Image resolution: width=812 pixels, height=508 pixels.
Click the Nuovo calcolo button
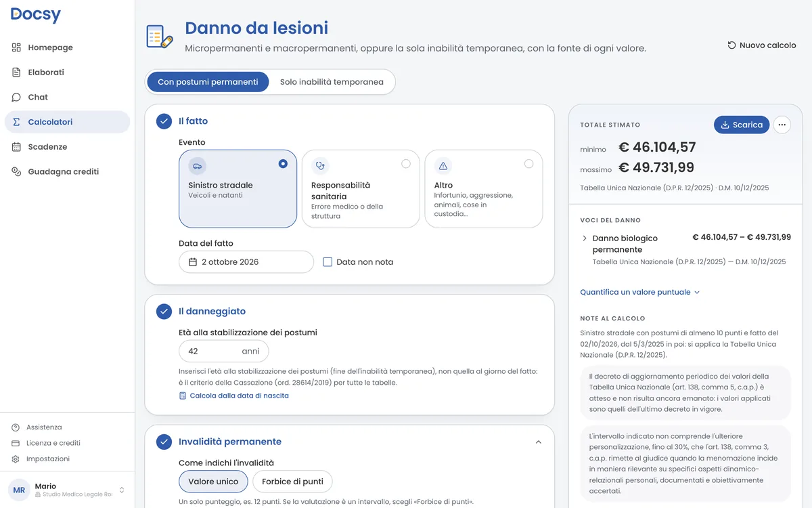(x=761, y=45)
